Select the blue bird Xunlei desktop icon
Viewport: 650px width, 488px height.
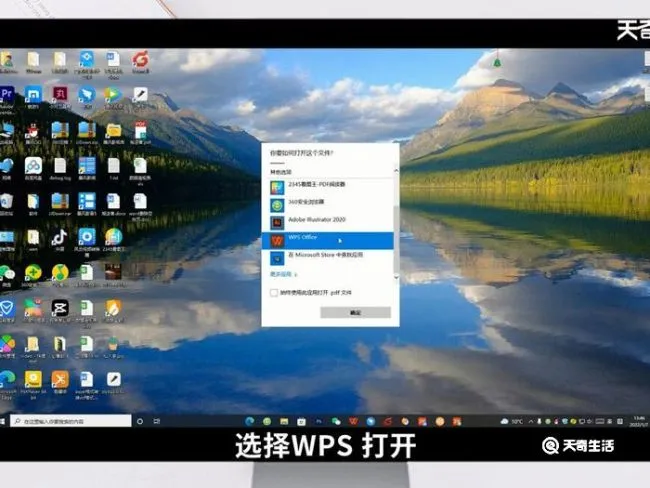point(87,95)
